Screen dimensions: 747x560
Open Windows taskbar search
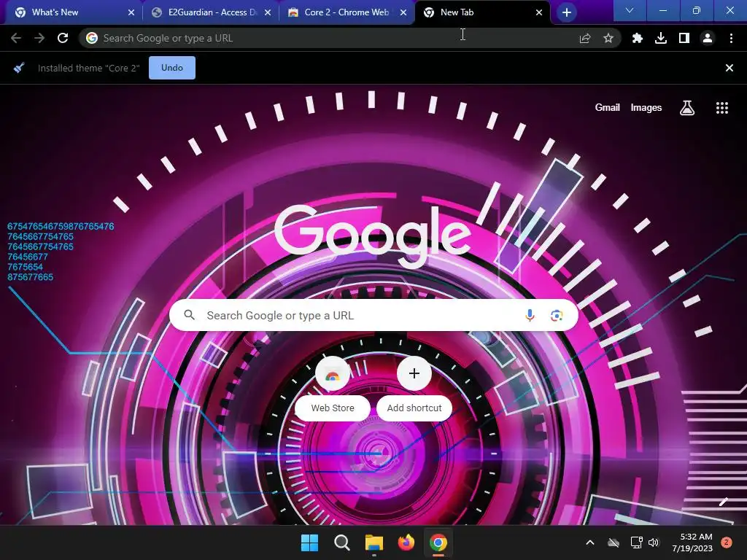pos(341,542)
